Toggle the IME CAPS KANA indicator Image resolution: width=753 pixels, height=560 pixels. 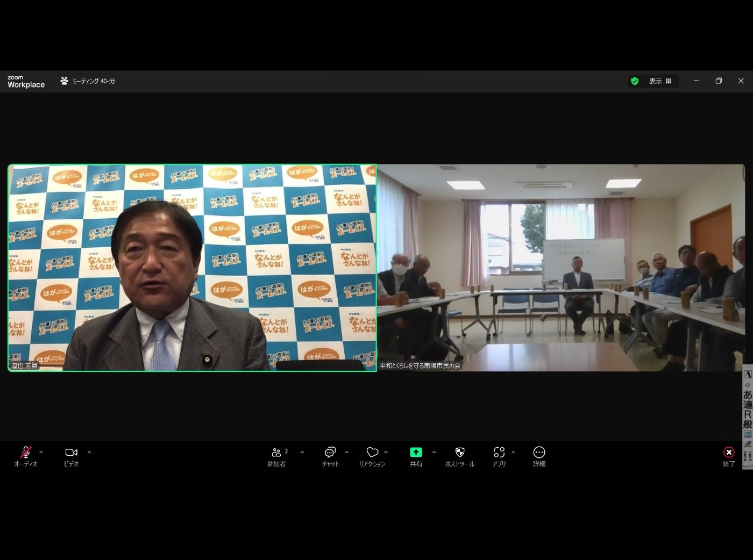748,456
